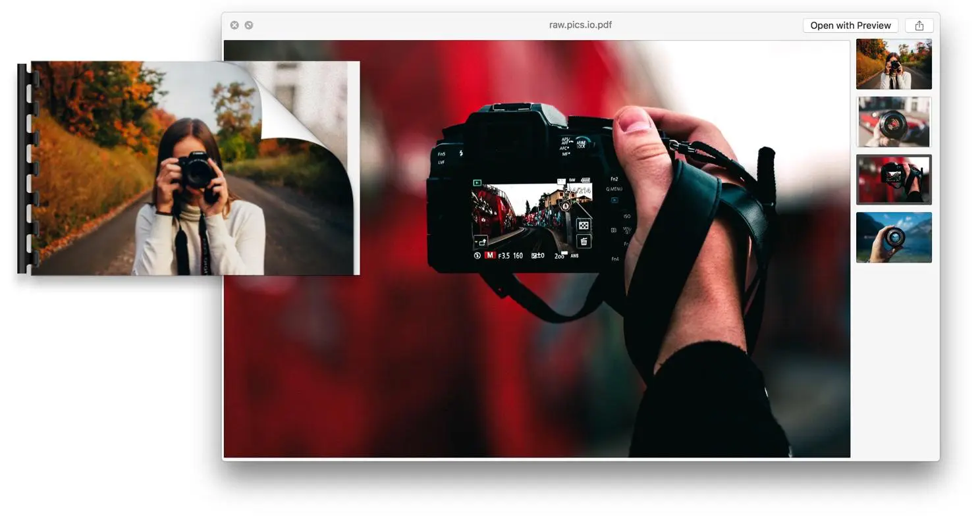The image size is (980, 520).
Task: Select the red car lens thumbnail
Action: (x=893, y=122)
